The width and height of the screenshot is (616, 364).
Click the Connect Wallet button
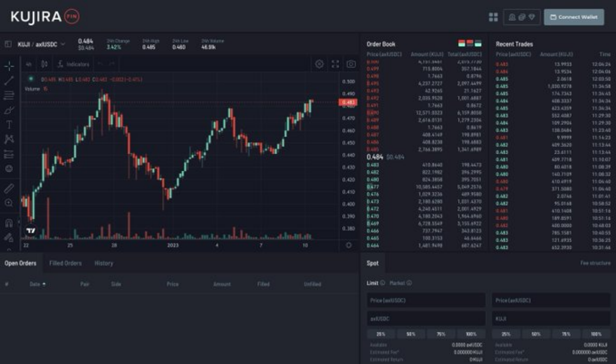tap(574, 17)
